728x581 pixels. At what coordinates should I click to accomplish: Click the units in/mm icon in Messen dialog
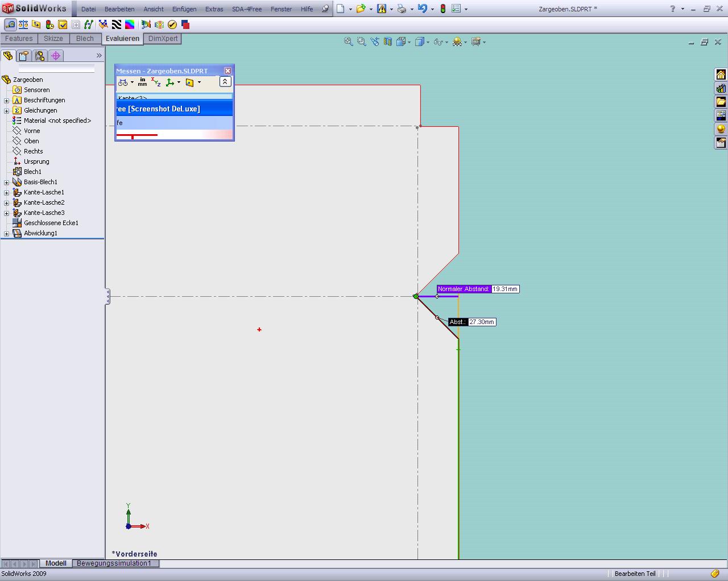pyautogui.click(x=142, y=82)
